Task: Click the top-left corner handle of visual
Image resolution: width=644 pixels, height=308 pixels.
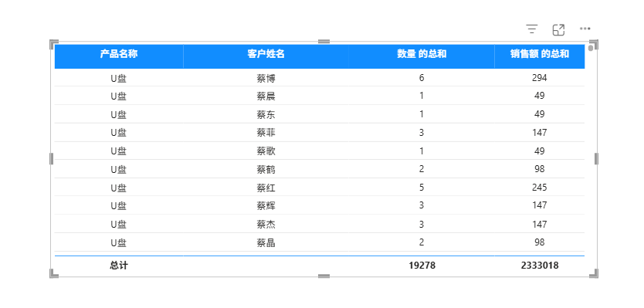Action: click(53, 43)
